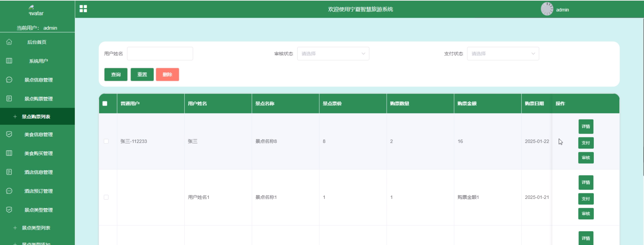
Task: Click the admin username in header
Action: (x=562, y=10)
